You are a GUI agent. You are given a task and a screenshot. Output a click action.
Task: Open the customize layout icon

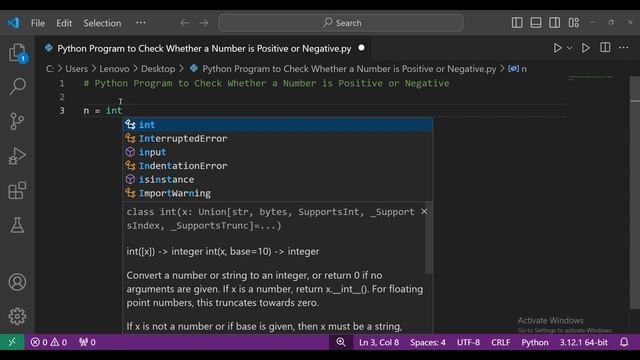click(574, 23)
